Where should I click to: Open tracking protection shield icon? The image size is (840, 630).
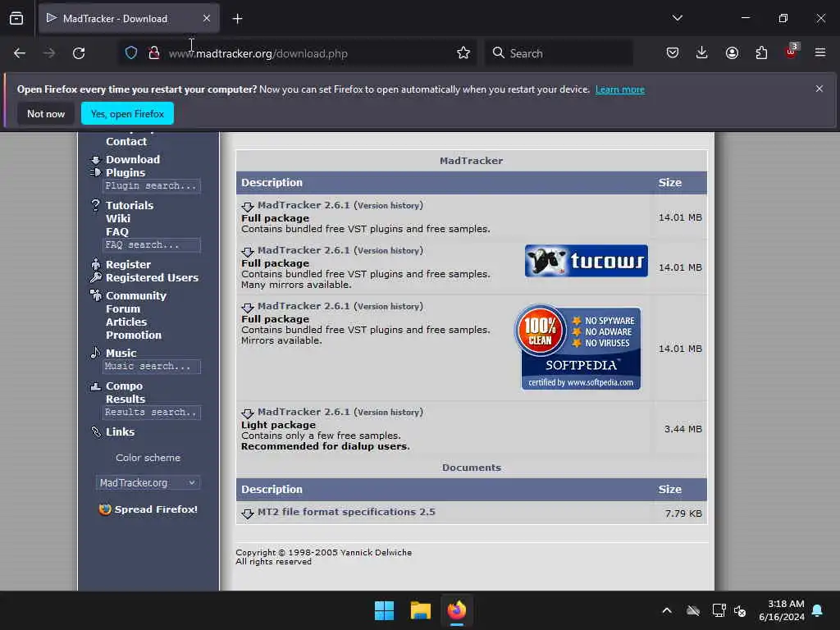coord(131,53)
